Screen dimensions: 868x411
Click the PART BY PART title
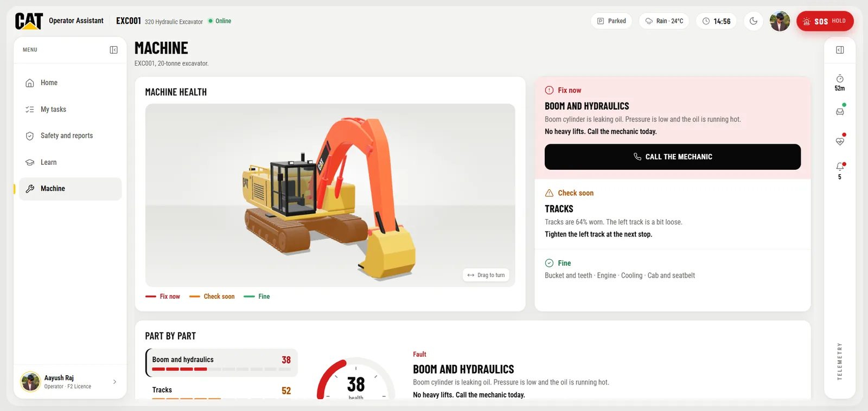(x=170, y=336)
